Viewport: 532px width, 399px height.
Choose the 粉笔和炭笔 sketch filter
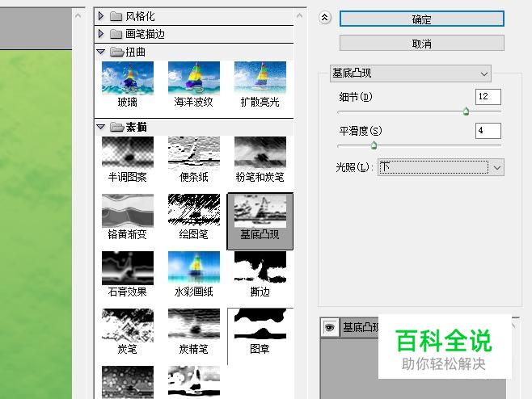pyautogui.click(x=260, y=153)
